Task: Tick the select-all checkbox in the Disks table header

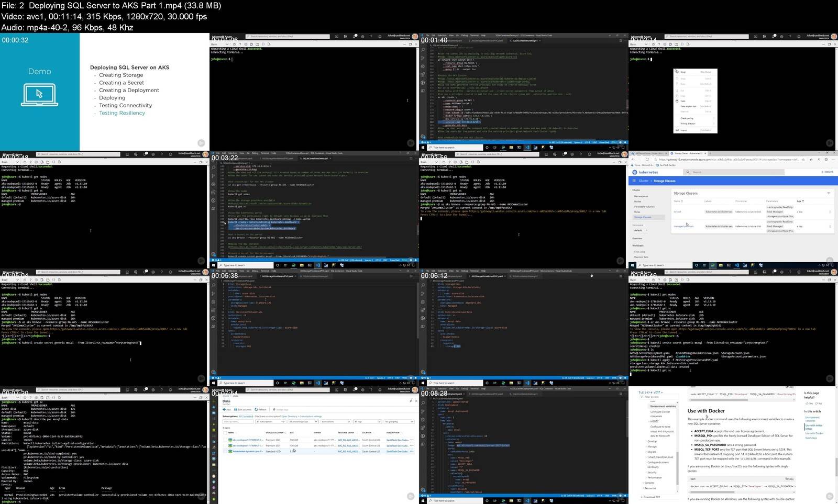Action: tap(225, 433)
